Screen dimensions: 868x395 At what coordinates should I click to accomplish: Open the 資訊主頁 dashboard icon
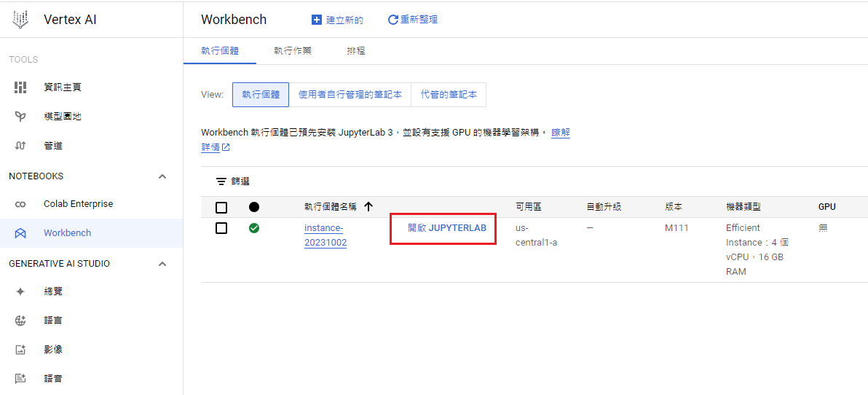pyautogui.click(x=20, y=87)
